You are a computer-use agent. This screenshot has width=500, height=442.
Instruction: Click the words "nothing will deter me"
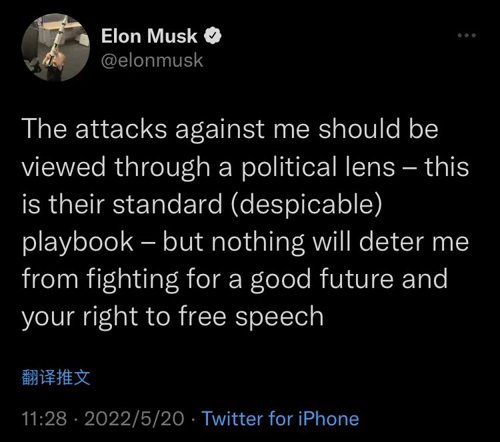pyautogui.click(x=340, y=242)
